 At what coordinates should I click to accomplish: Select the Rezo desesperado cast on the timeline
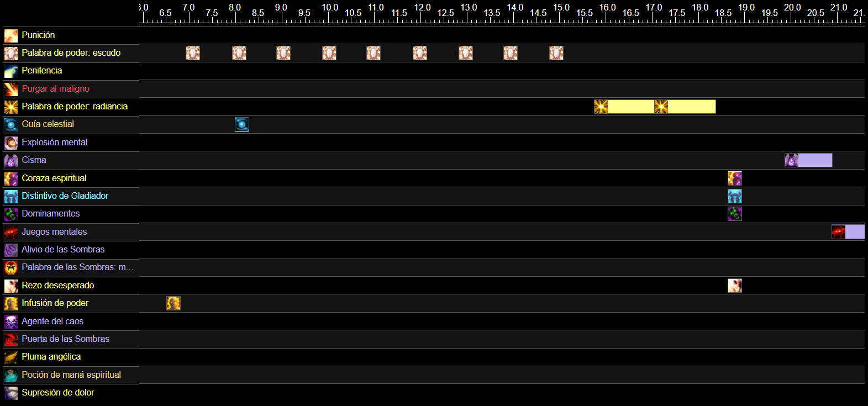point(735,286)
